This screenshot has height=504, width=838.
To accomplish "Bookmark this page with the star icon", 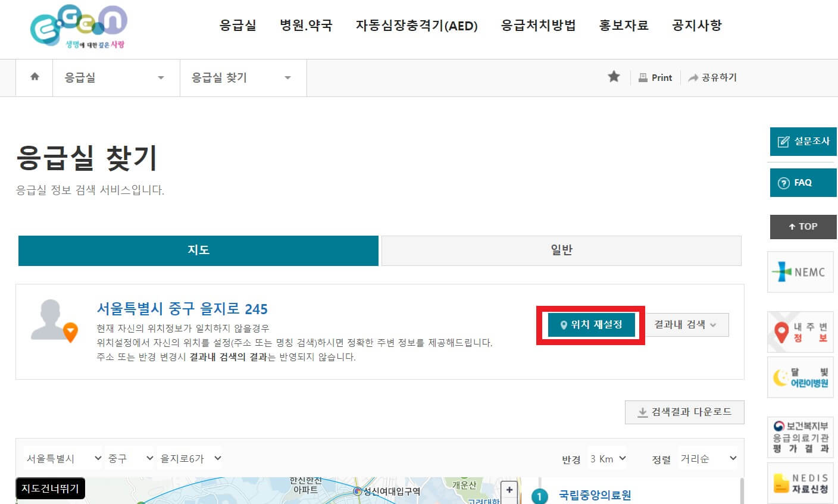I will pos(614,77).
